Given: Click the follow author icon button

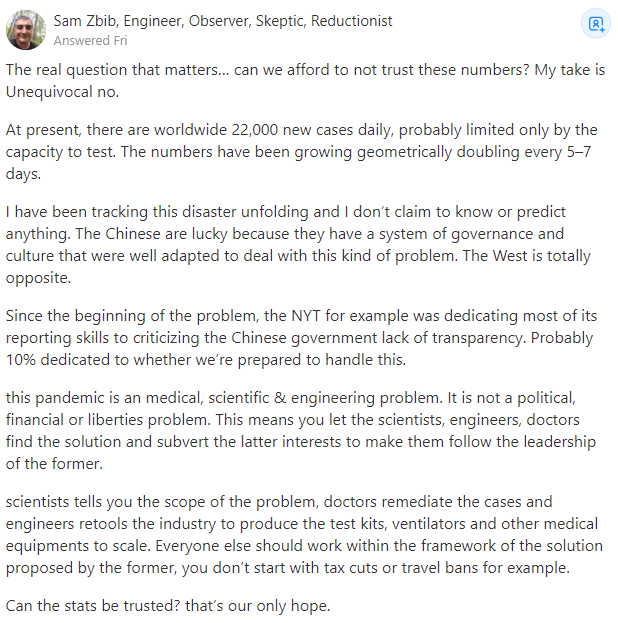Looking at the screenshot, I should [596, 24].
